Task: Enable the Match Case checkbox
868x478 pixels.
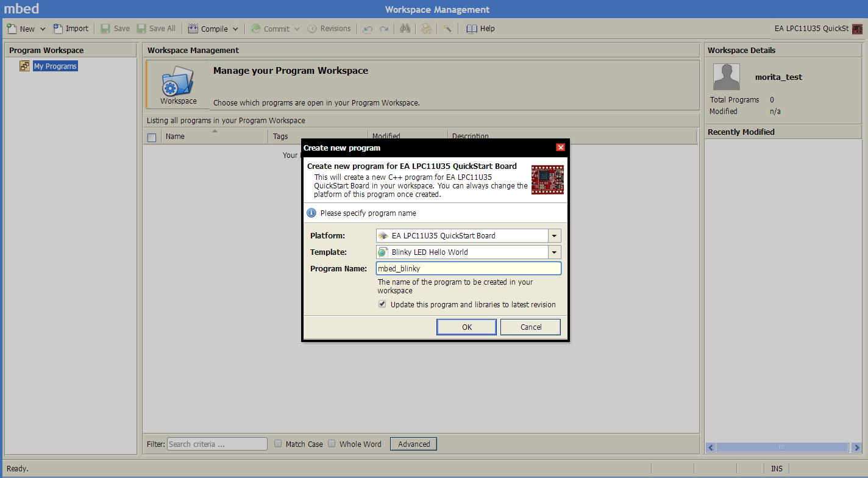Action: pyautogui.click(x=278, y=443)
